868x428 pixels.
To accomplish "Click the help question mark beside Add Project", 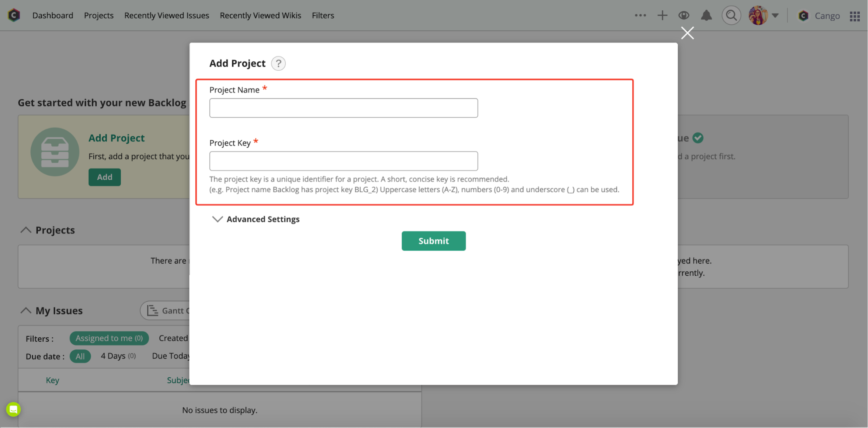I will pos(278,63).
